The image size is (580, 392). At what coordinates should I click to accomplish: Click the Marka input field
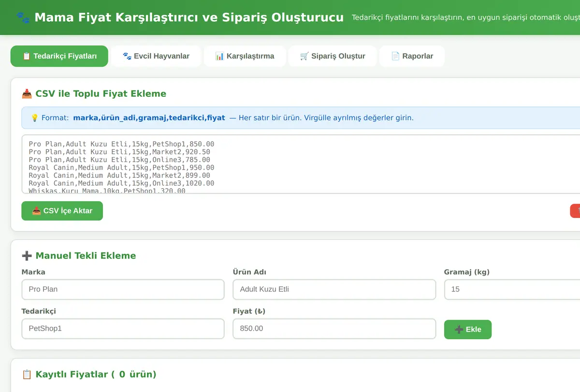point(123,290)
